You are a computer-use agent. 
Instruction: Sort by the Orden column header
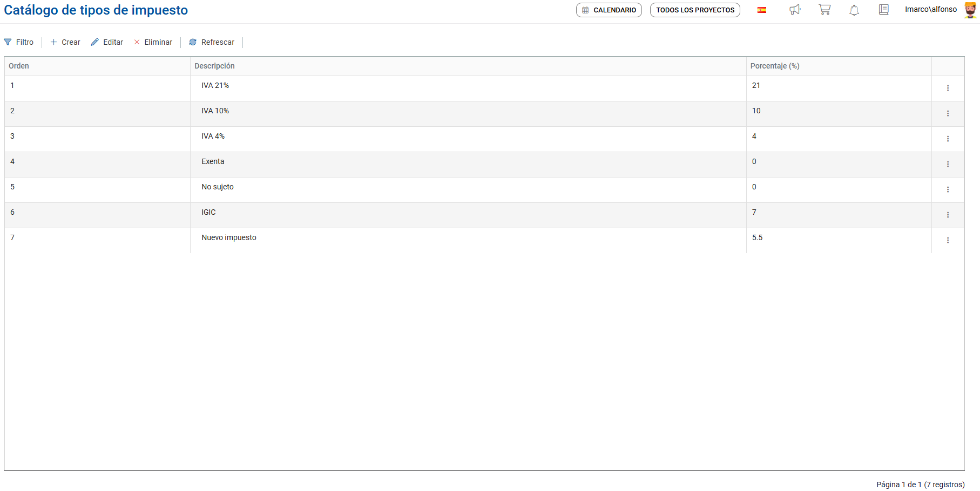[x=19, y=66]
